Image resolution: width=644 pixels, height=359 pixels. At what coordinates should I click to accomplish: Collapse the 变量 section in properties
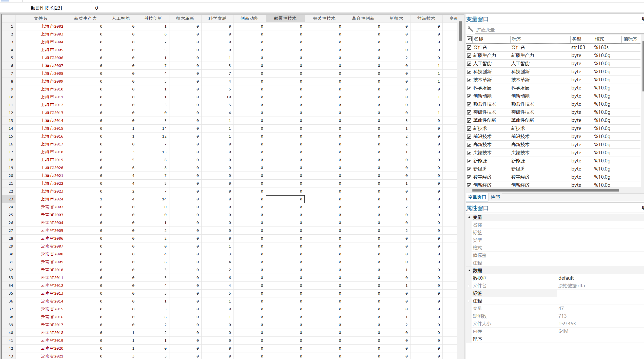tap(469, 217)
